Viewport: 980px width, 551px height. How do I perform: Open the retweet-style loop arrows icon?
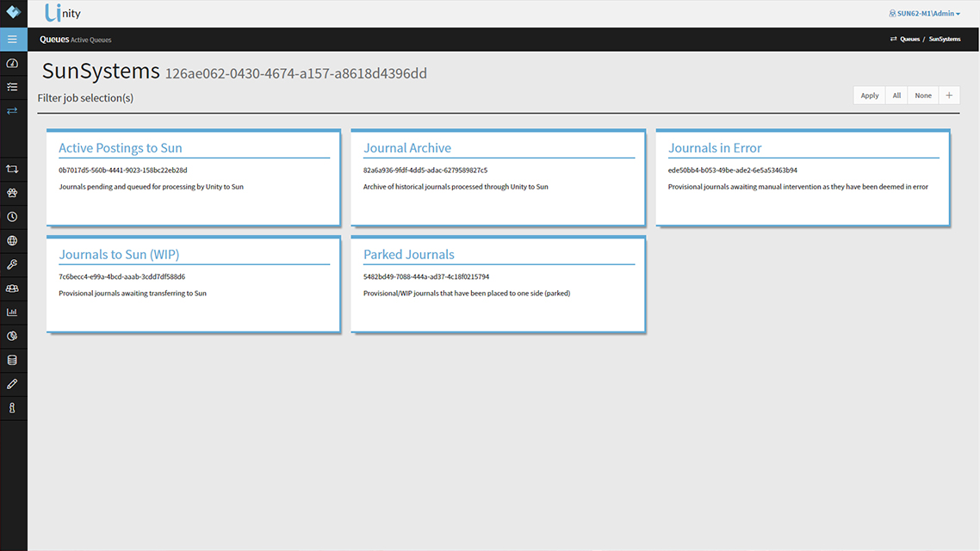click(x=13, y=170)
